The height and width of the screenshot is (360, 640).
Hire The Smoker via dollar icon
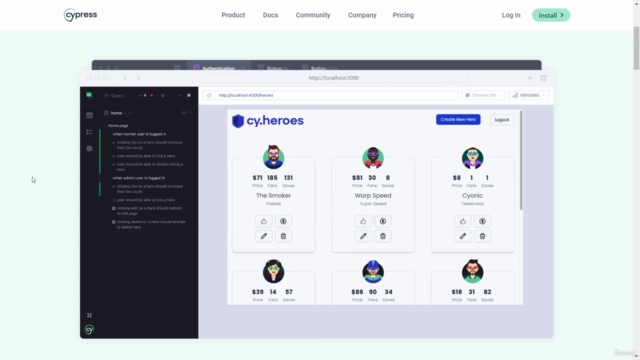click(x=283, y=221)
